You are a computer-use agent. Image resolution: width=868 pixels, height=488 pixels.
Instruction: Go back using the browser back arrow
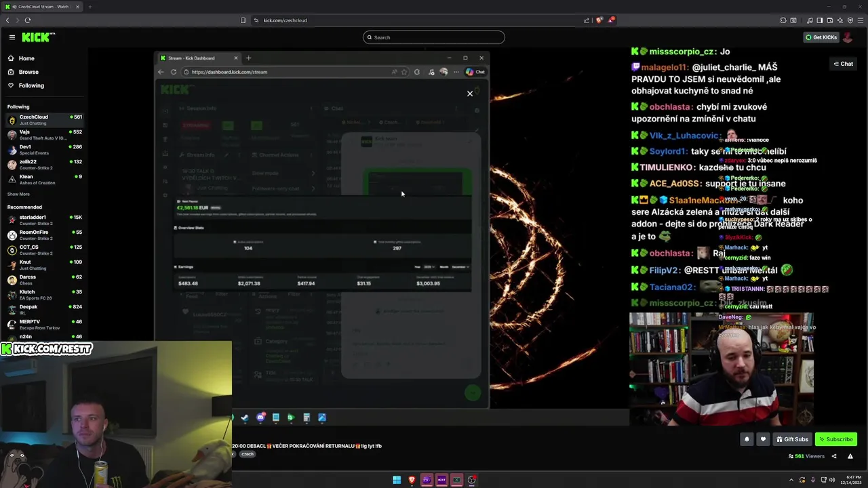7,20
